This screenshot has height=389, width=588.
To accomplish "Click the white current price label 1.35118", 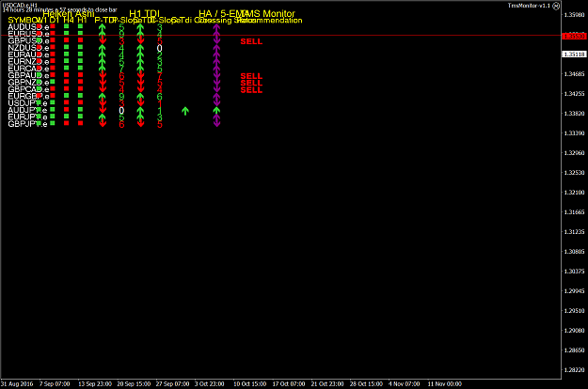I will [574, 54].
